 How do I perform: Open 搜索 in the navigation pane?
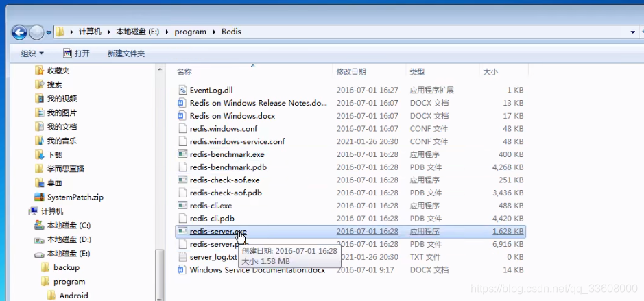tap(55, 84)
